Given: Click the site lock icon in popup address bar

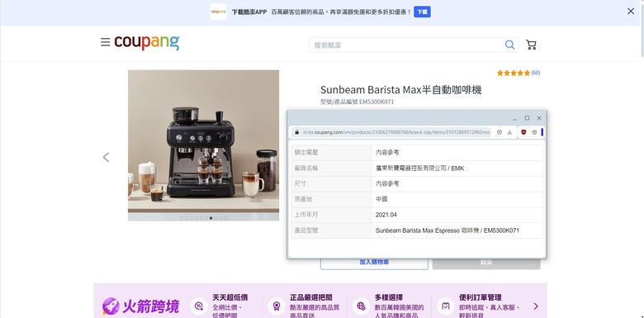Looking at the screenshot, I should point(296,132).
